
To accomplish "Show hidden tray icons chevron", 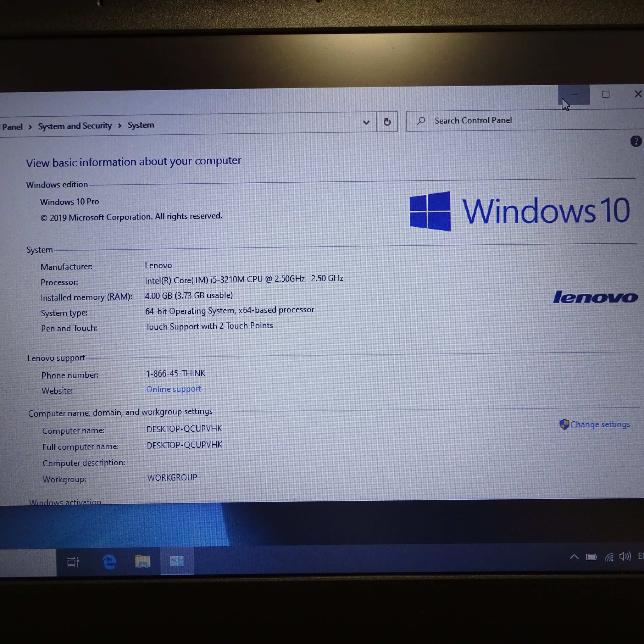I will 574,557.
